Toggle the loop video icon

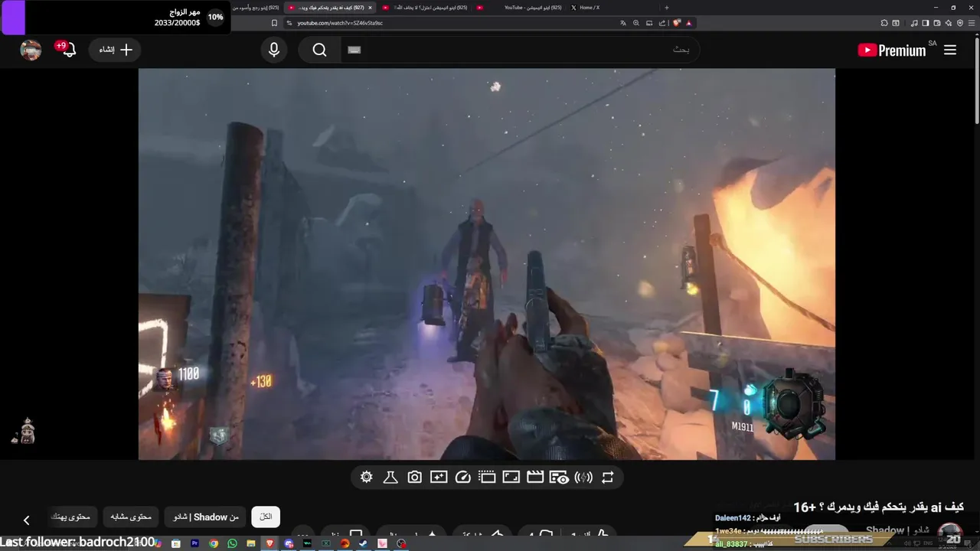608,478
